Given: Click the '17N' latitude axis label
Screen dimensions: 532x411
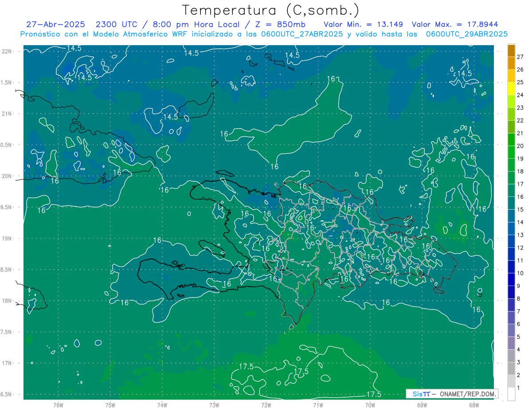Looking at the screenshot, I should tap(7, 363).
